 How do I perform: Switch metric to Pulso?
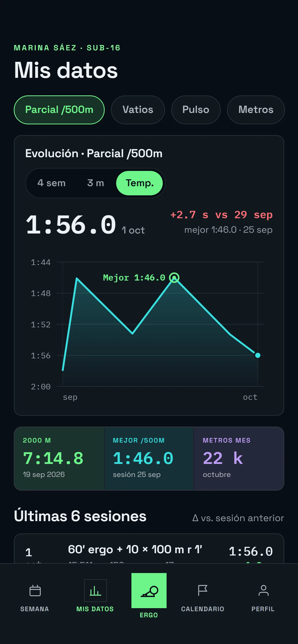tap(196, 110)
